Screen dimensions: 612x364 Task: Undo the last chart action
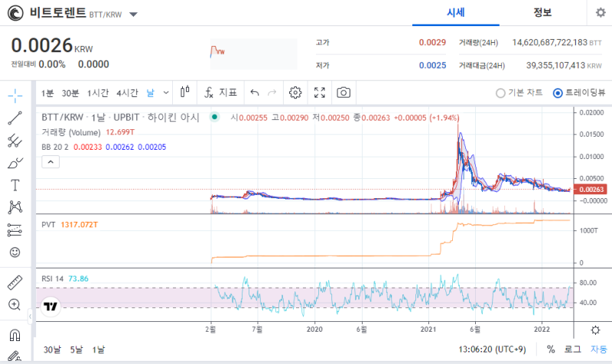click(x=255, y=93)
